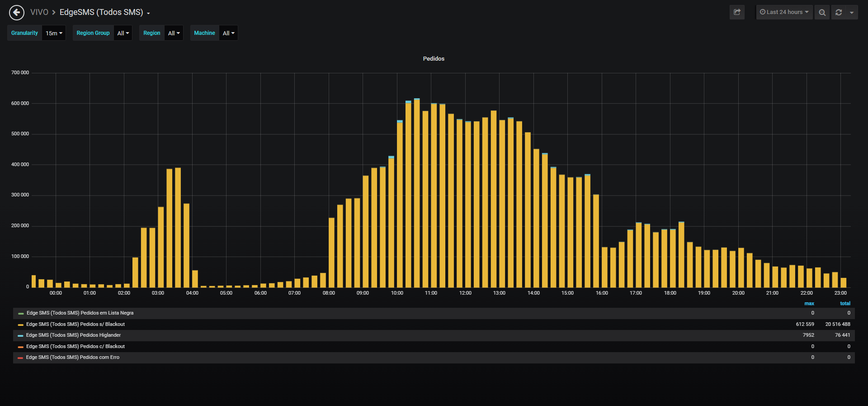Image resolution: width=868 pixels, height=406 pixels.
Task: Open the Granularity 15m dropdown
Action: pyautogui.click(x=54, y=33)
